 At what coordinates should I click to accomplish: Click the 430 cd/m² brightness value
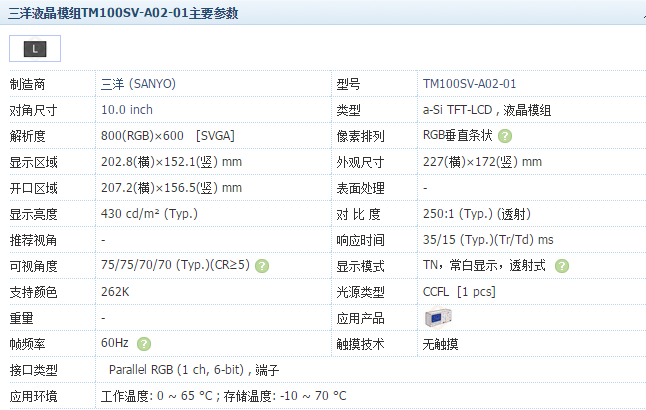(149, 214)
